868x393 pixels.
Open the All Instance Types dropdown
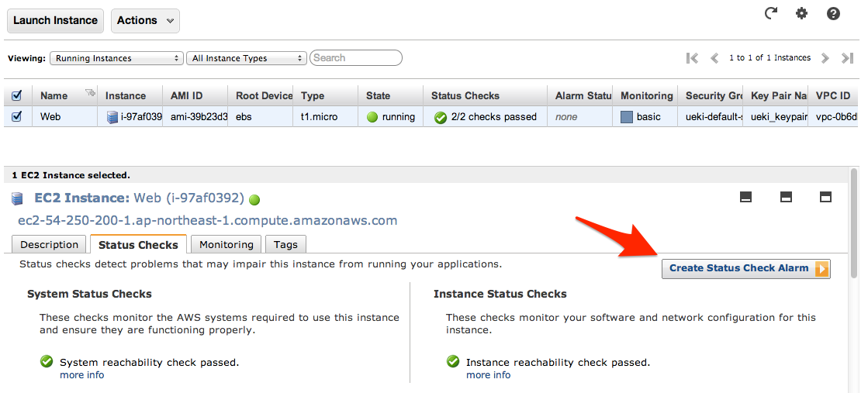(247, 58)
